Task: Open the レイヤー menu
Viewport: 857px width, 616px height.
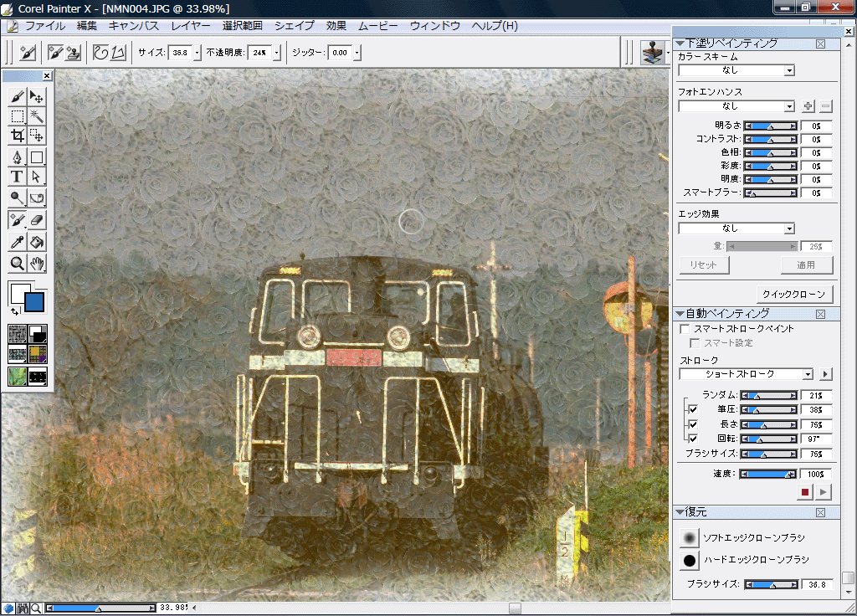Action: [190, 26]
